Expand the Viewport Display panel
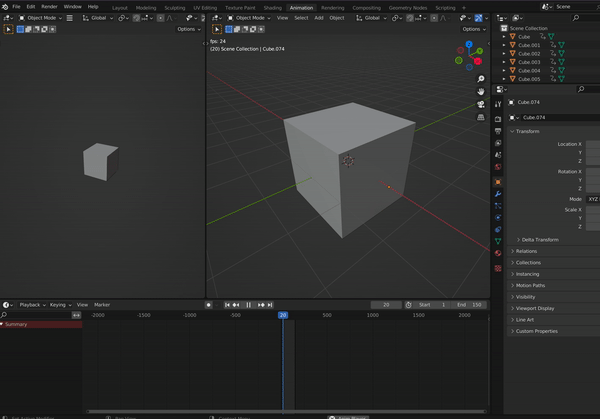The width and height of the screenshot is (600, 419). pyautogui.click(x=533, y=308)
